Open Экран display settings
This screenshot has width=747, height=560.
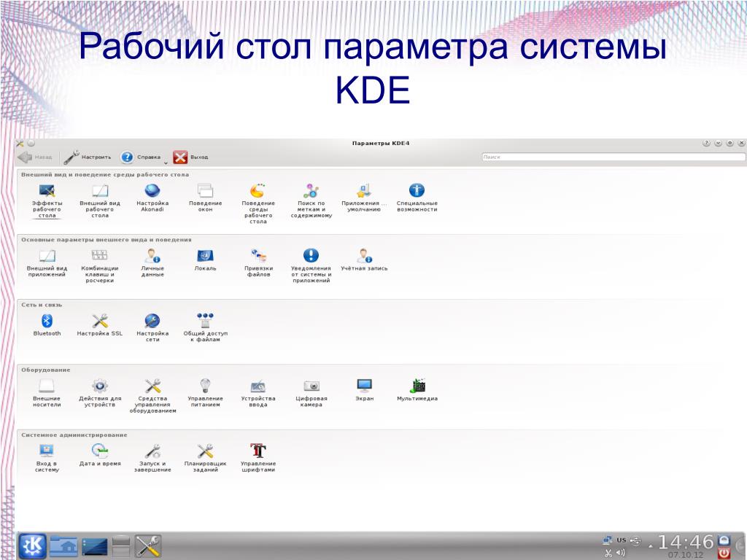click(x=364, y=391)
